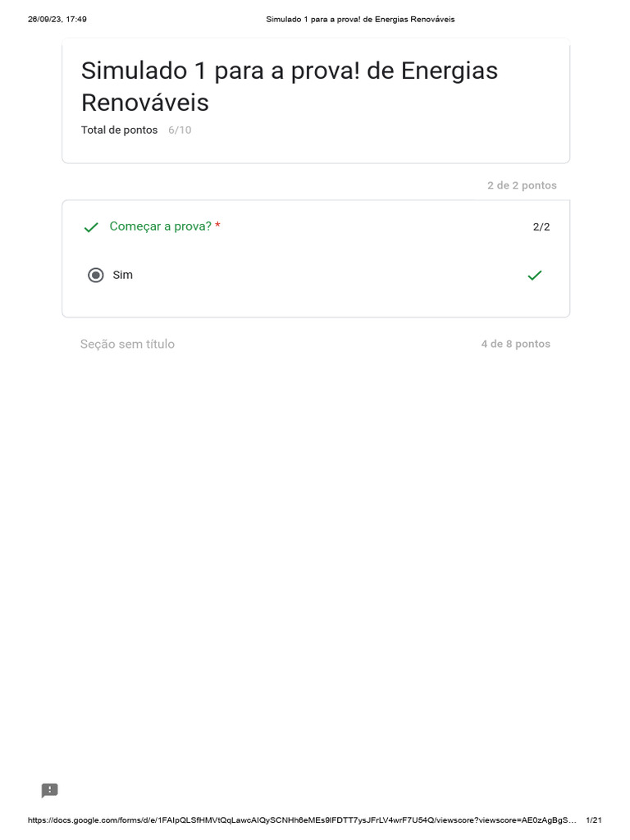Click the form title Simulado 1 heading
Image resolution: width=630 pixels, height=840 pixels.
click(x=289, y=71)
